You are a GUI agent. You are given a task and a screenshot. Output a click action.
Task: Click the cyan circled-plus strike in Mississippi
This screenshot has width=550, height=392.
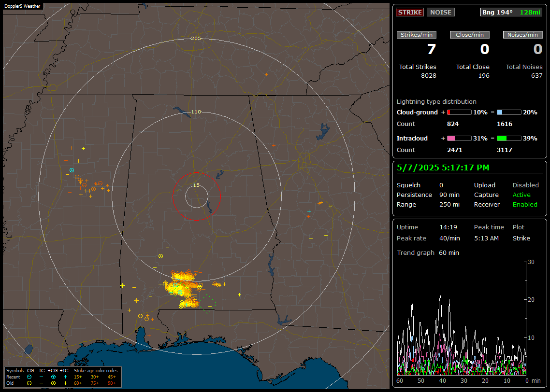(72, 170)
